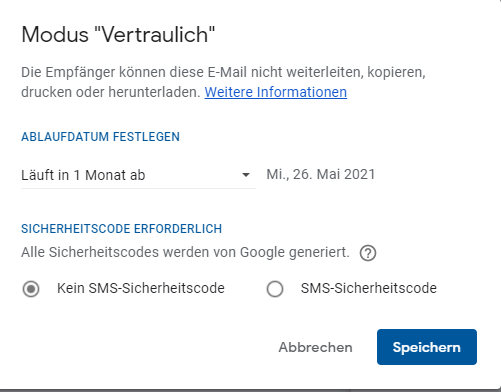Click the "ABLAUFDATUM FESTLEGEN" heading

100,137
